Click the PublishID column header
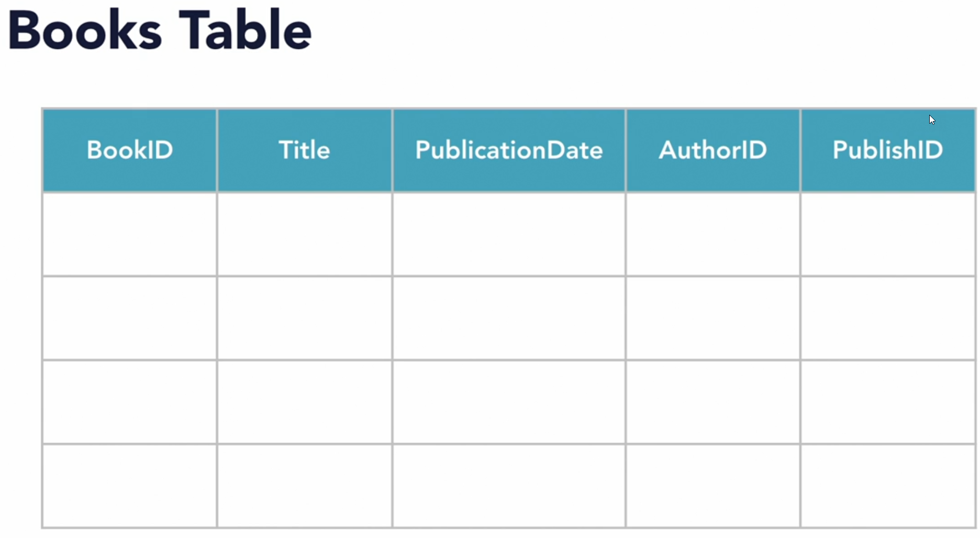The image size is (980, 538). pos(888,150)
